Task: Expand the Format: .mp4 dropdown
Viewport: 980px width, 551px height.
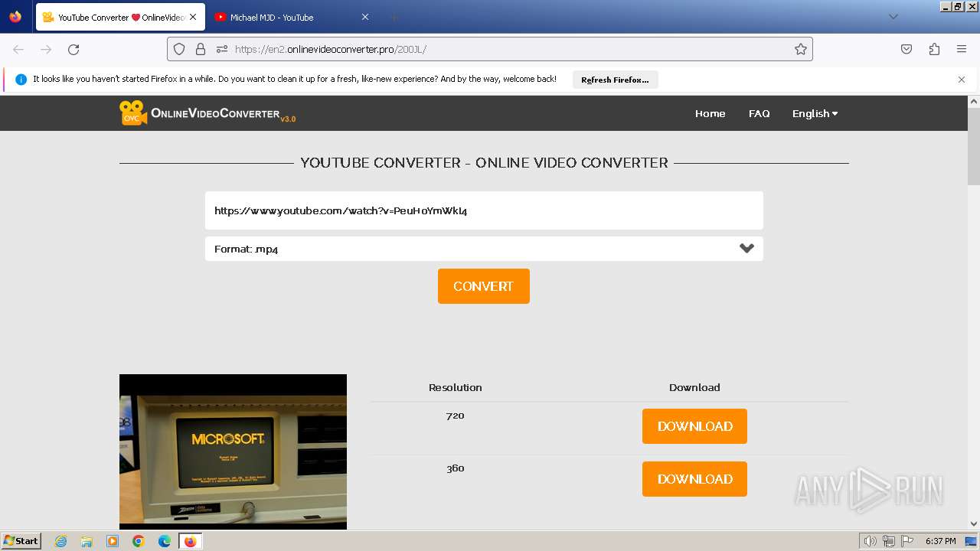Action: pyautogui.click(x=484, y=249)
